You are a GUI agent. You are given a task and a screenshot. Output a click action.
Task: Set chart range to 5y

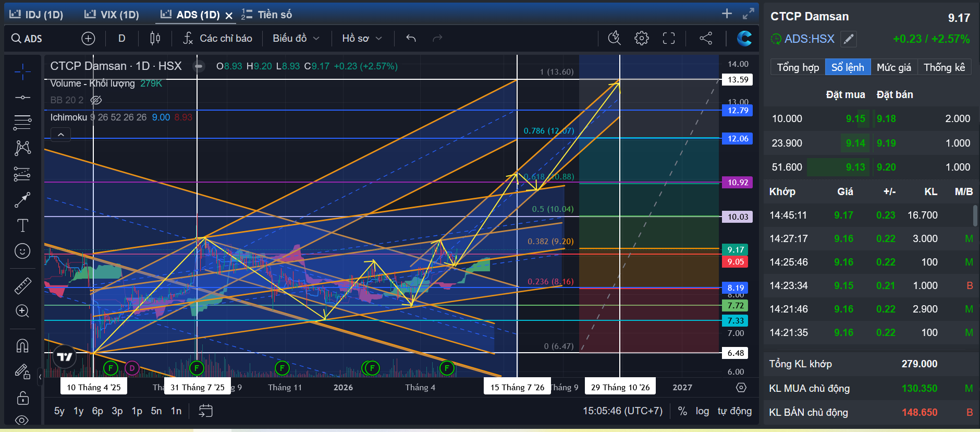coord(59,411)
